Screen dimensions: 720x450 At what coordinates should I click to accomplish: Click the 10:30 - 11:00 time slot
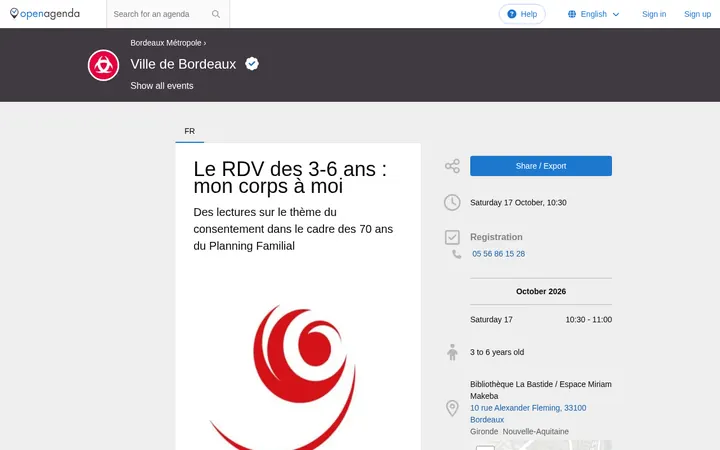589,320
